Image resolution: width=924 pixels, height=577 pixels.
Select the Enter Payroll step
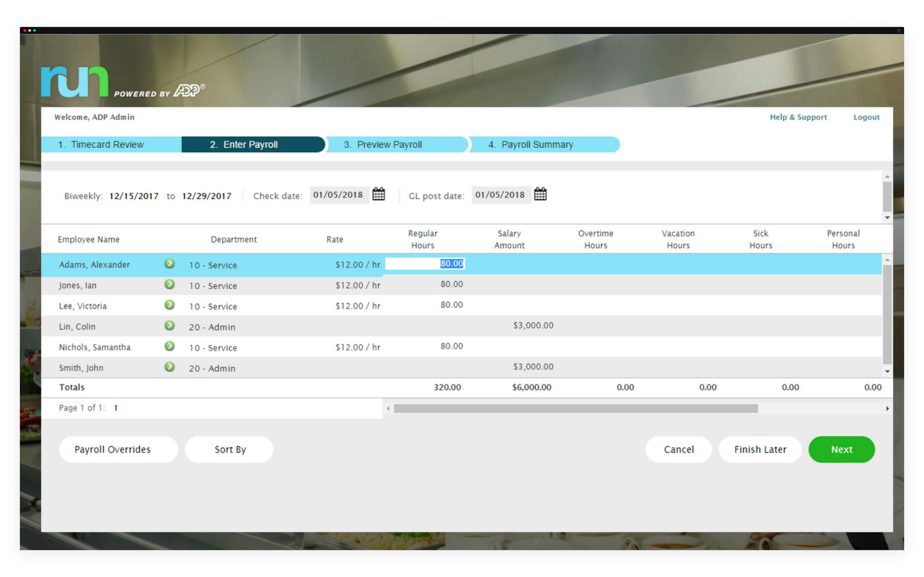pos(253,145)
